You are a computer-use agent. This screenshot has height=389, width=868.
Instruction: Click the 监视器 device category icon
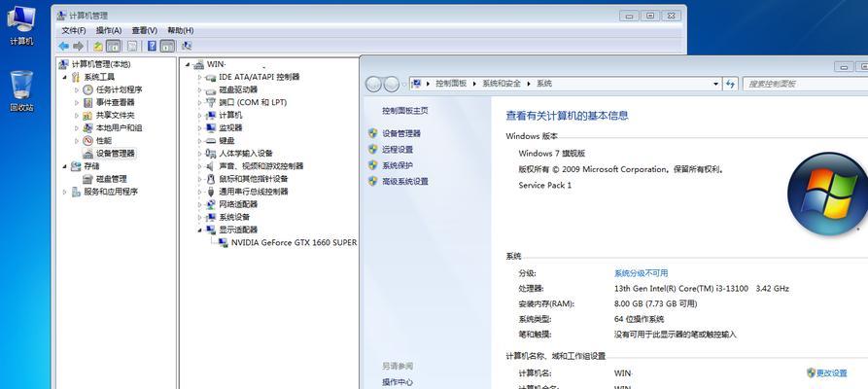[210, 128]
